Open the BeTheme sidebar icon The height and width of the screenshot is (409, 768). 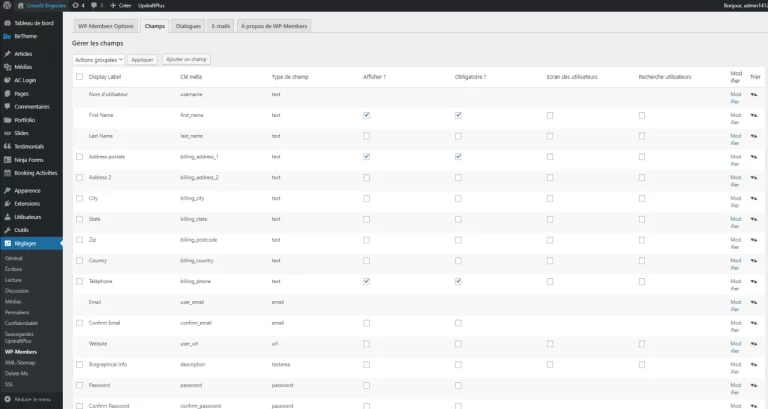7,36
